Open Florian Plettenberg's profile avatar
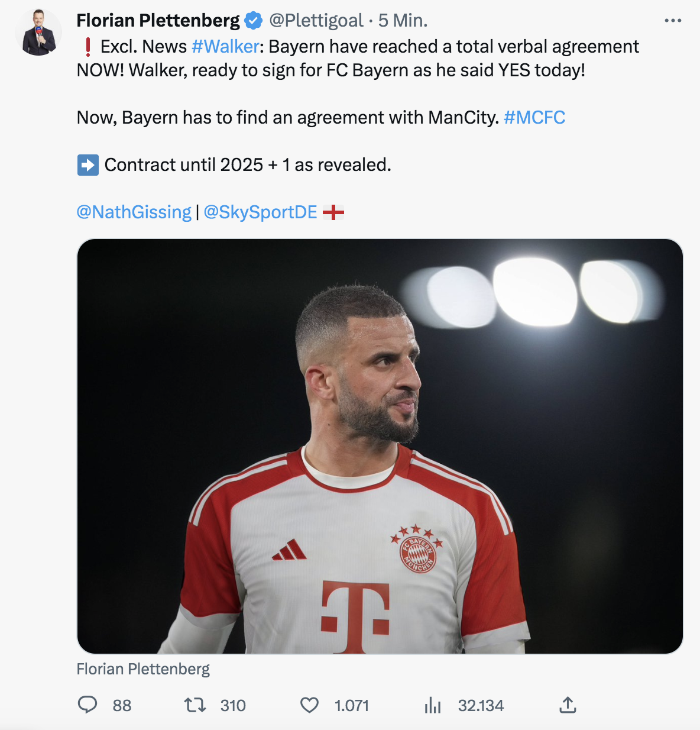 [x=38, y=33]
